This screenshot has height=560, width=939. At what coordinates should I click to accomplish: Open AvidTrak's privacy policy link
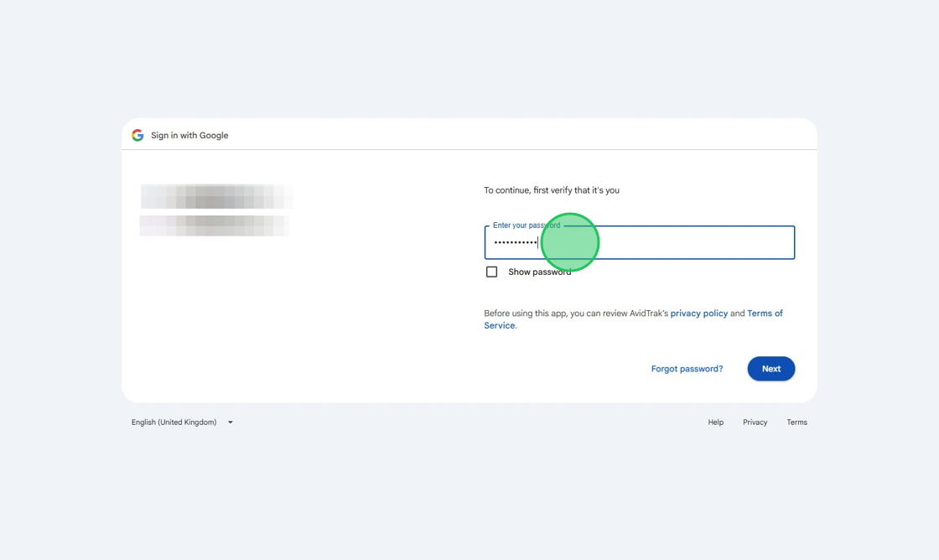click(x=699, y=314)
